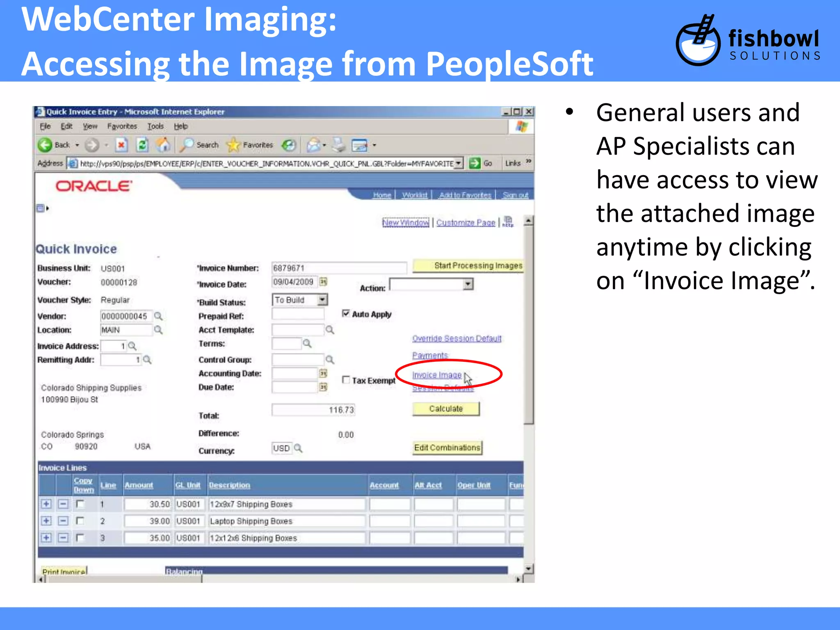The width and height of the screenshot is (840, 630).
Task: Open the Help menu
Action: (181, 126)
